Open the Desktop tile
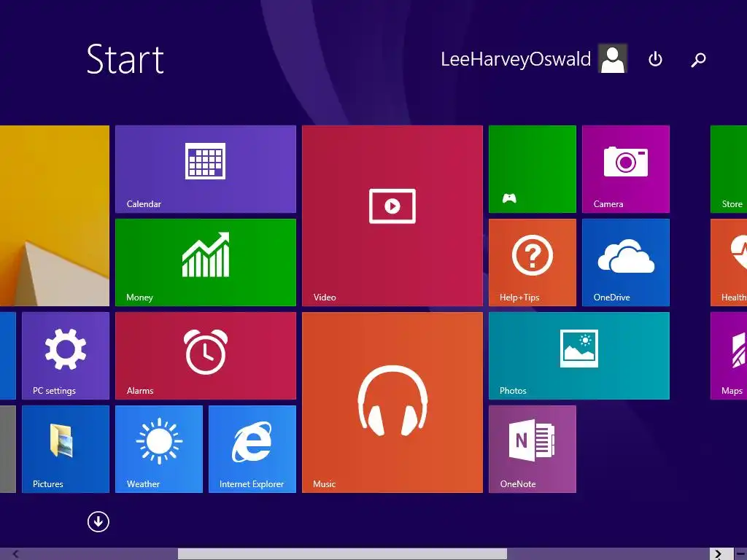Screen dimensions: 747x560 (x=54, y=216)
